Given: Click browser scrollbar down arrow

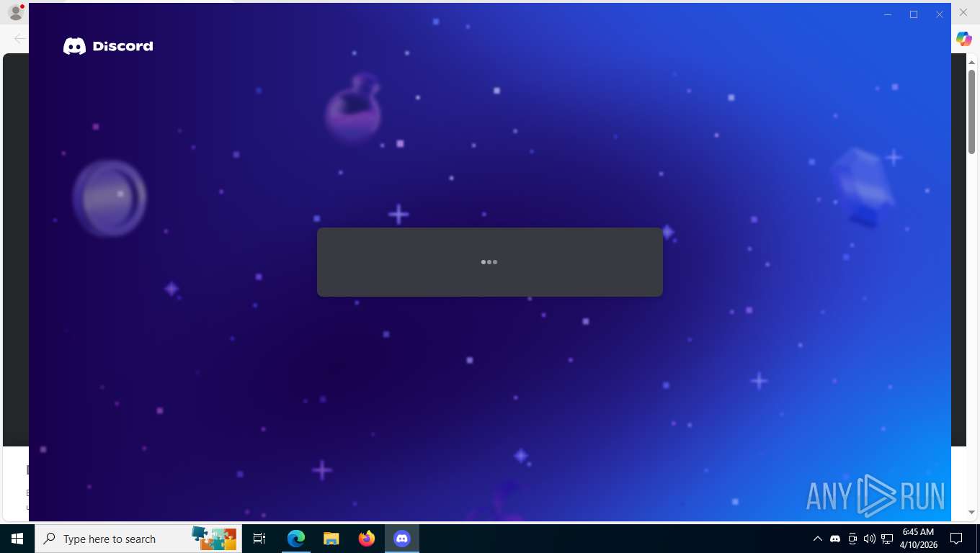Looking at the screenshot, I should point(971,512).
